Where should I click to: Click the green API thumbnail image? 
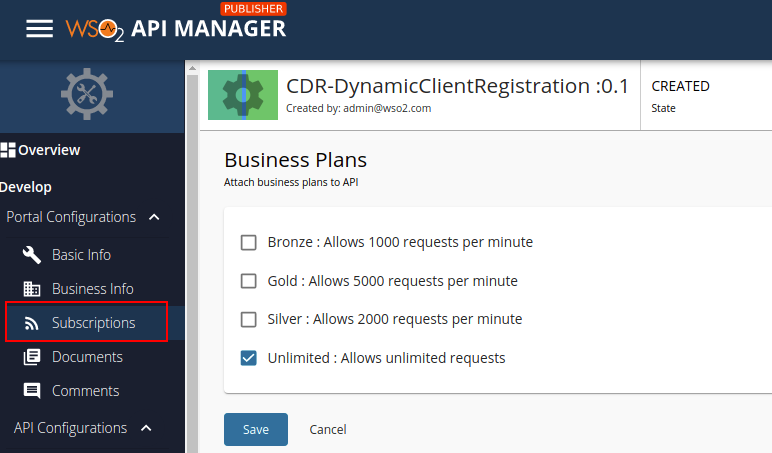pos(243,95)
